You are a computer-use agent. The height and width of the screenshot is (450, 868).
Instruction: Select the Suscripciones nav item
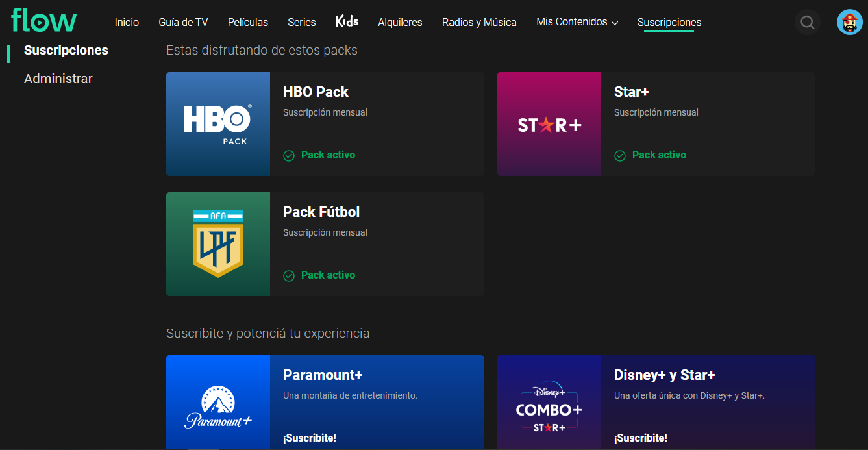(x=669, y=22)
